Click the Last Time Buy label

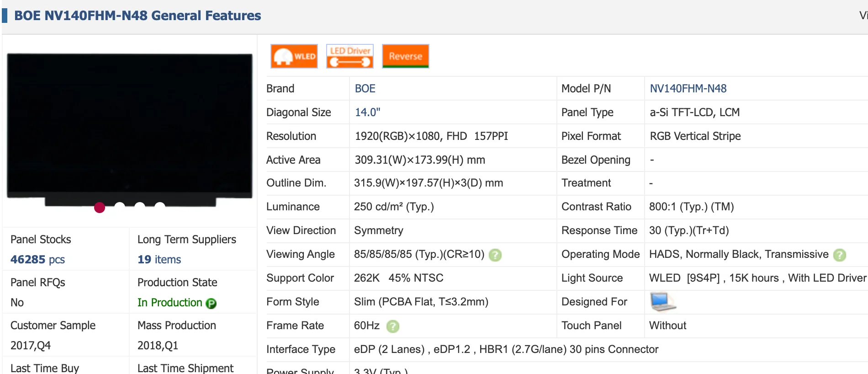point(45,368)
